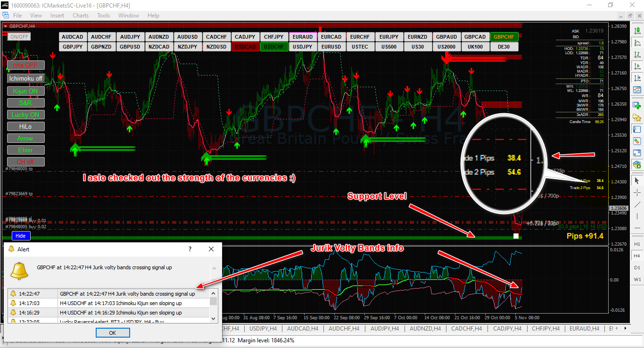
Task: Select the trendline drawing tool
Action: click(x=637, y=205)
